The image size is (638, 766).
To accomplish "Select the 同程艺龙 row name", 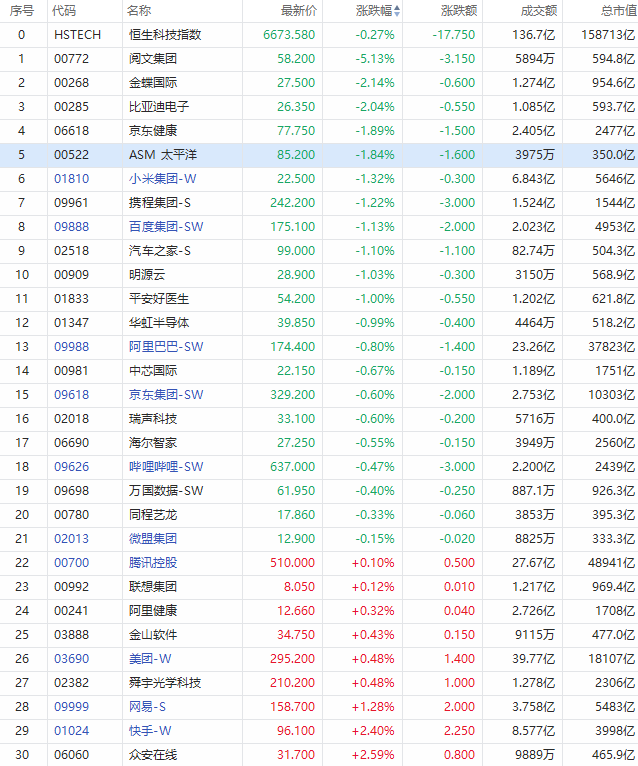I will click(x=153, y=515).
